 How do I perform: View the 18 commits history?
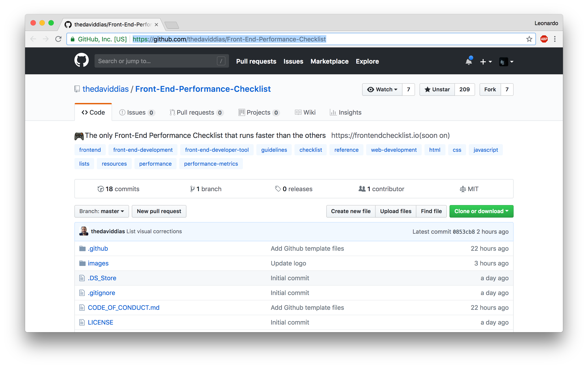pyautogui.click(x=118, y=189)
